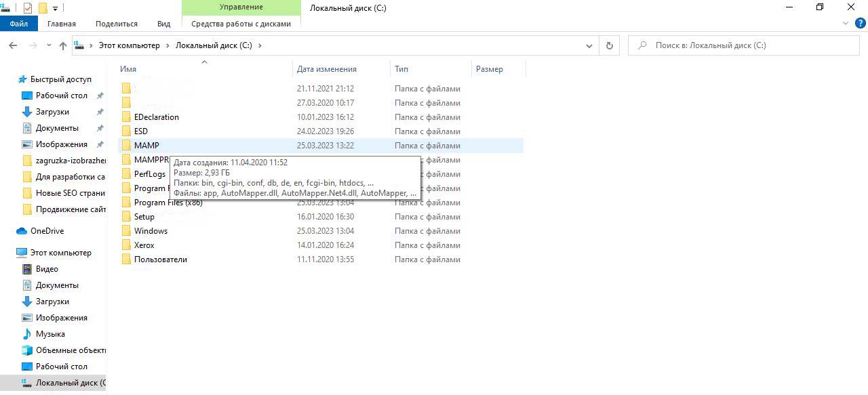The image size is (868, 395).
Task: Click the Up one level arrow
Action: tap(63, 45)
